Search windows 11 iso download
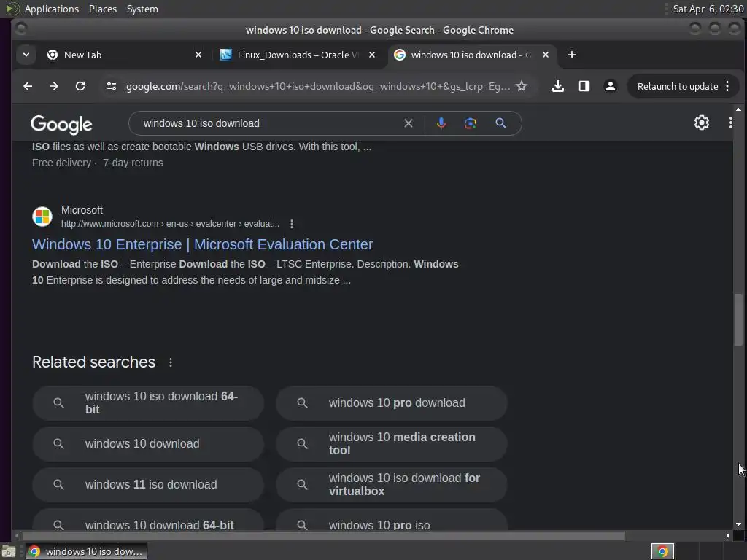747x560 pixels. [x=148, y=485]
